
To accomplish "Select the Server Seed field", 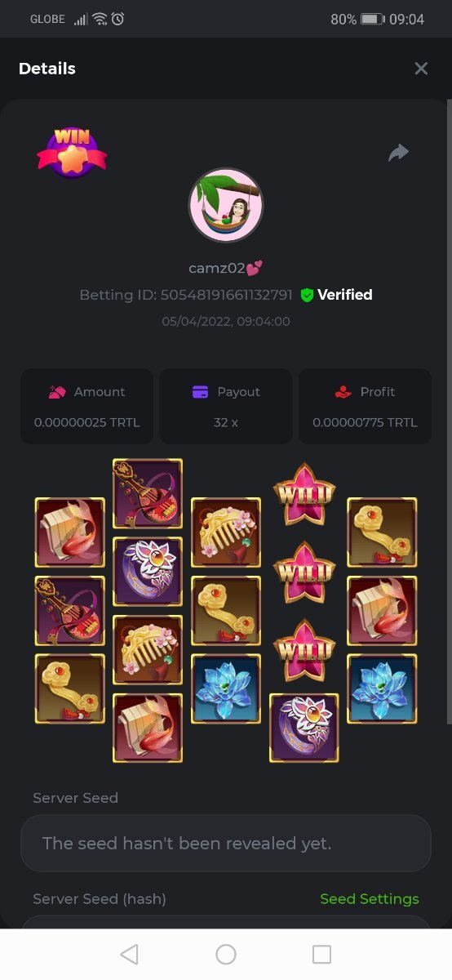I will [226, 843].
